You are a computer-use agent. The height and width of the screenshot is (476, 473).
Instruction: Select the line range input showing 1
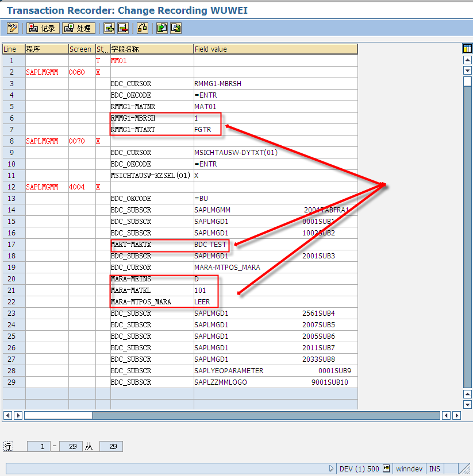point(39,446)
